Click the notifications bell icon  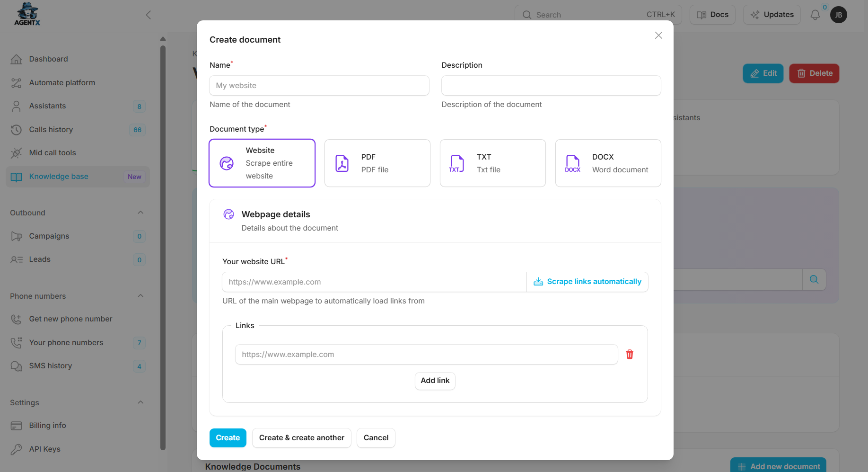pos(815,15)
